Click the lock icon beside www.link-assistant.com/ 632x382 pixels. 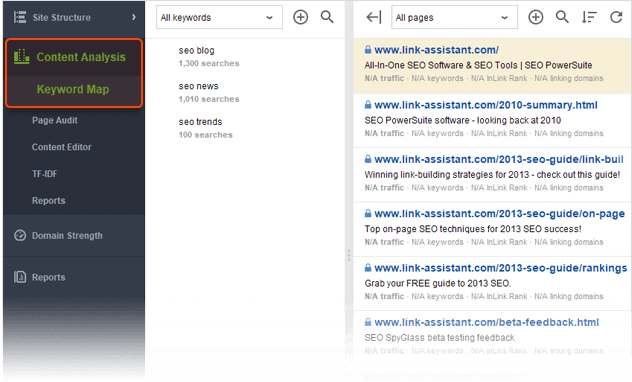tap(368, 50)
